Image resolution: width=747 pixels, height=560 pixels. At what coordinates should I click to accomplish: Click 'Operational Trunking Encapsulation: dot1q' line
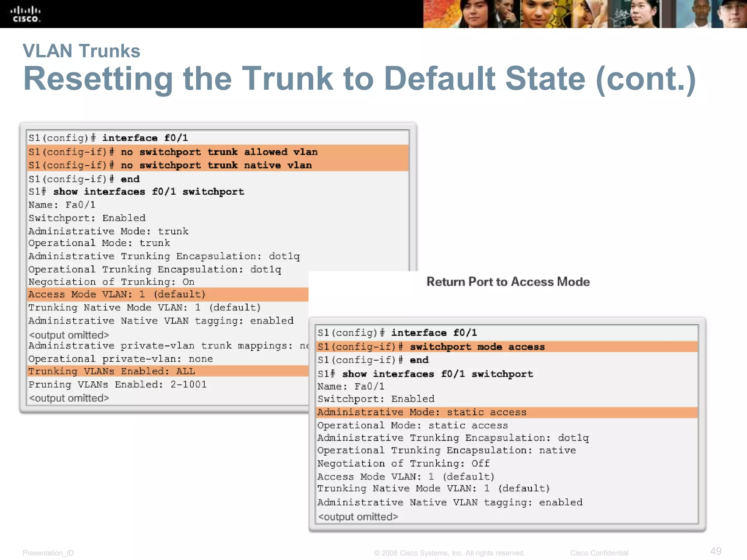[155, 269]
